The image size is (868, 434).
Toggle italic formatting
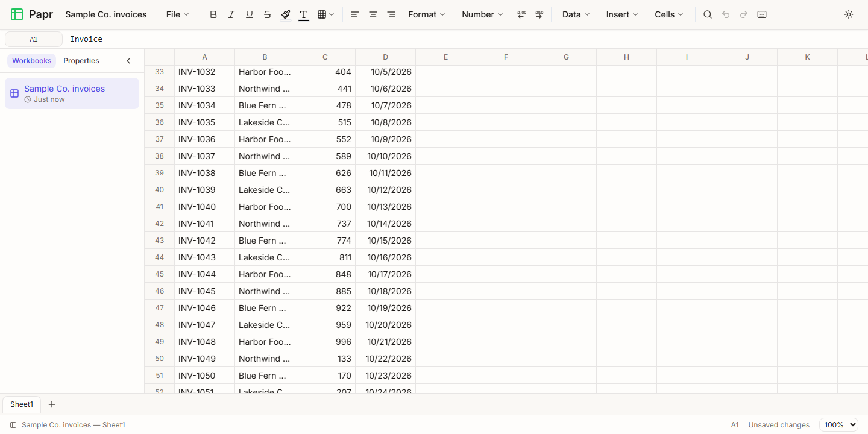point(231,14)
